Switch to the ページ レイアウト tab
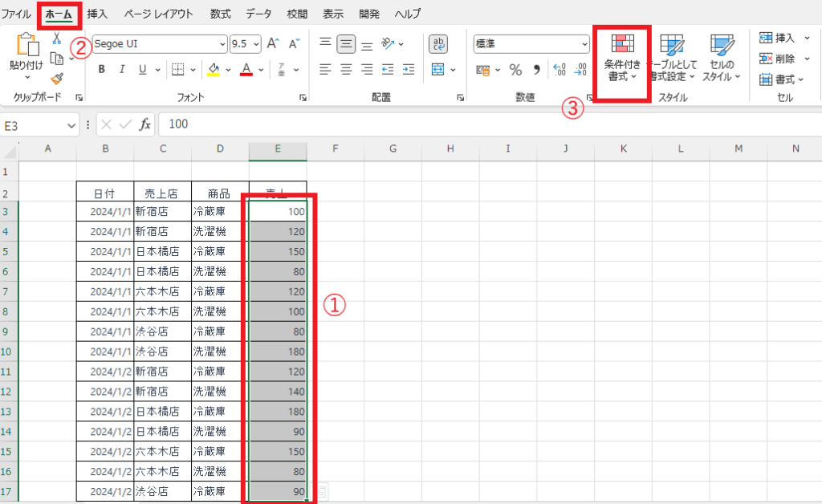Viewport: 822px width, 504px height. point(158,14)
